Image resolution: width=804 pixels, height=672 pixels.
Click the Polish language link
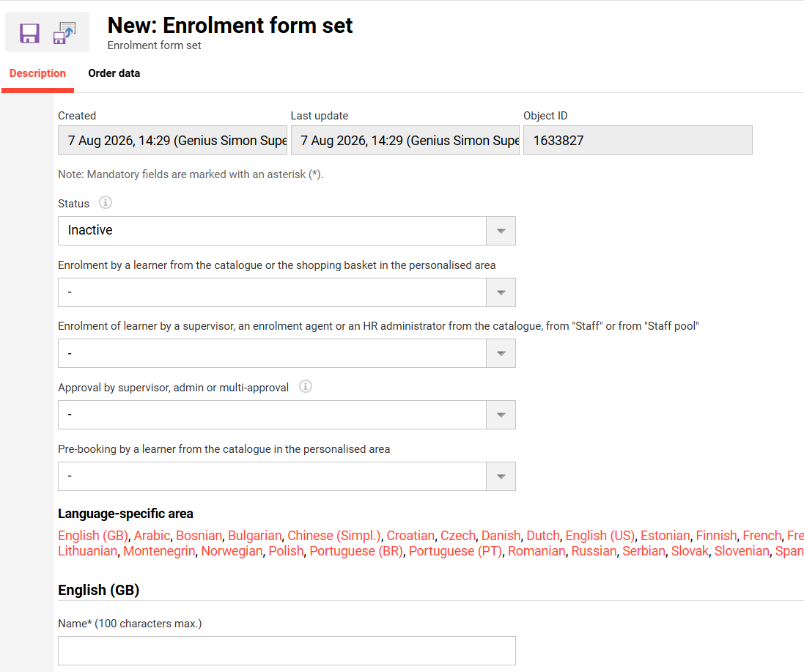point(286,551)
